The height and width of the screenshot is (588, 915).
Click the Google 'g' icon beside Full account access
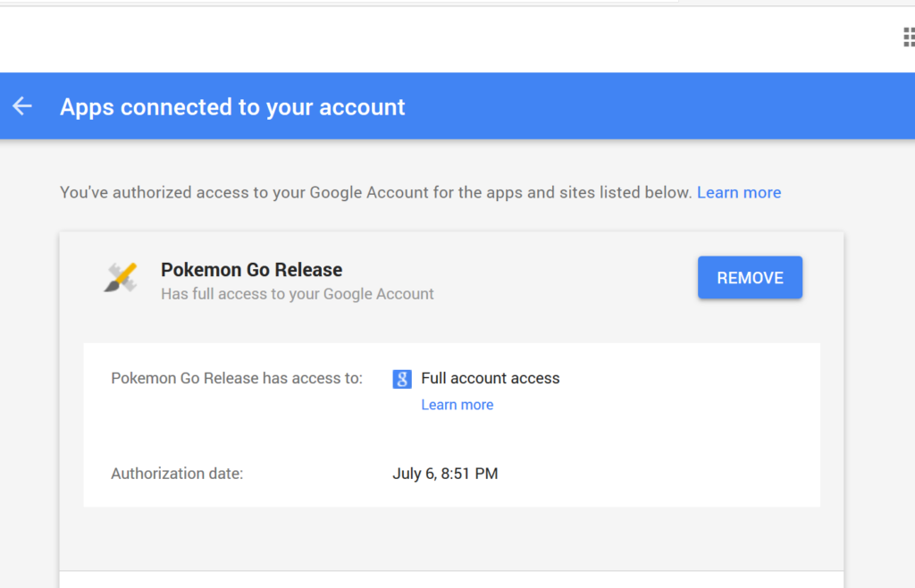point(401,379)
